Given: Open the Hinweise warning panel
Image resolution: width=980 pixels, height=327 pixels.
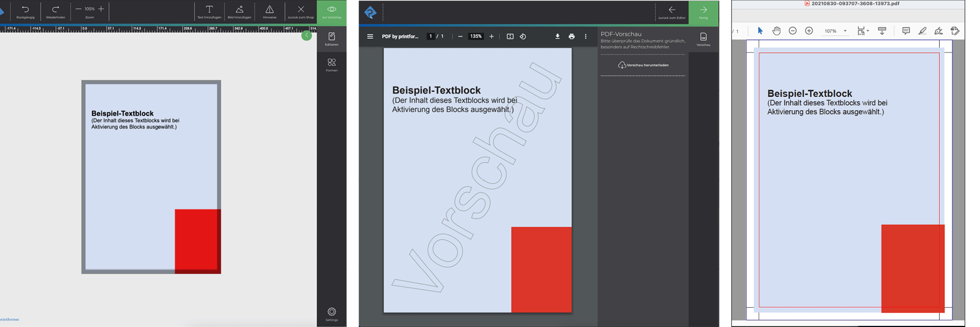Looking at the screenshot, I should 269,11.
